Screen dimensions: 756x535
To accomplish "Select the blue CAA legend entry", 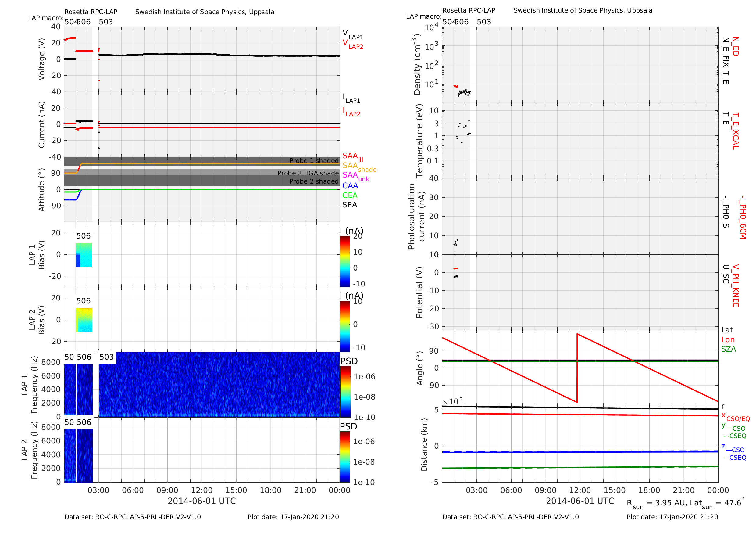I will point(350,185).
